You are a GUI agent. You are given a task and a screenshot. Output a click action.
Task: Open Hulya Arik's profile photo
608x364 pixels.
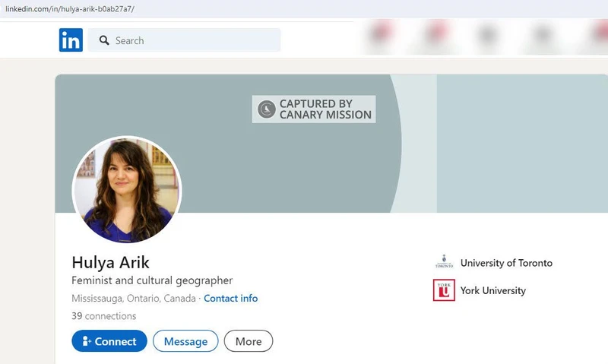tap(127, 190)
